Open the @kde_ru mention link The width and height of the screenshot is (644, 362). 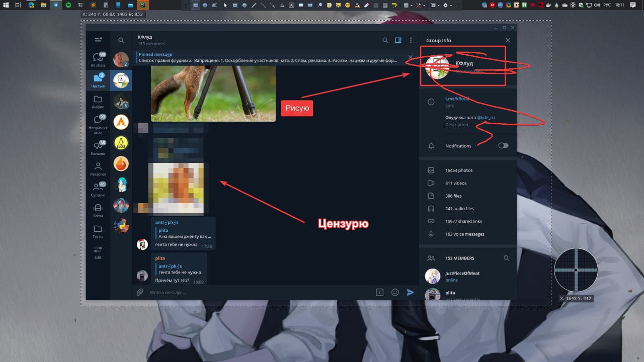click(x=486, y=118)
